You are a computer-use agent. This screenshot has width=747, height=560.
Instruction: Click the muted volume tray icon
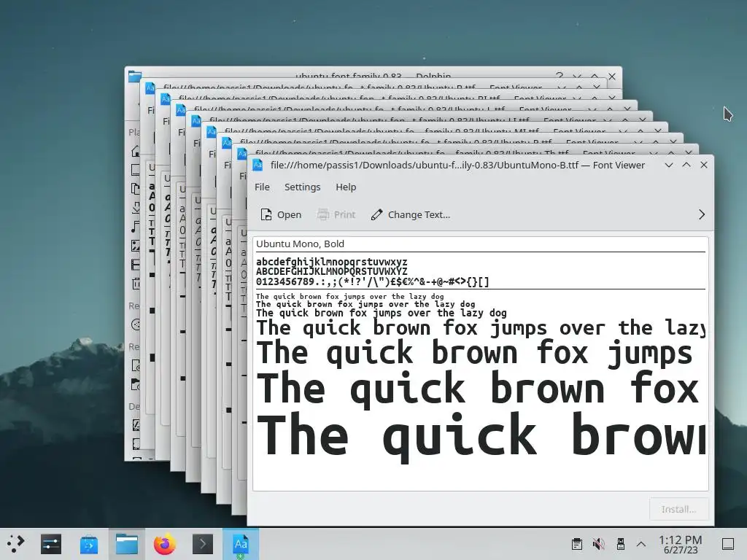pos(598,544)
